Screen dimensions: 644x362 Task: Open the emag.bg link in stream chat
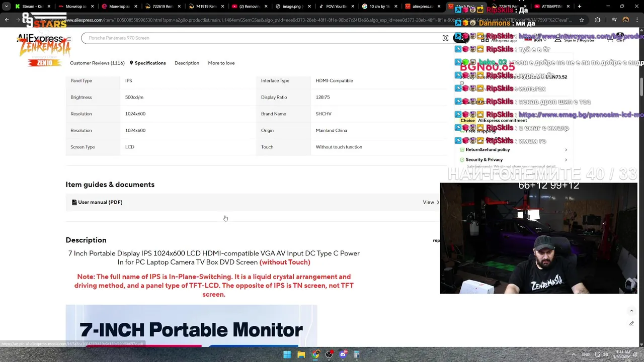click(581, 115)
